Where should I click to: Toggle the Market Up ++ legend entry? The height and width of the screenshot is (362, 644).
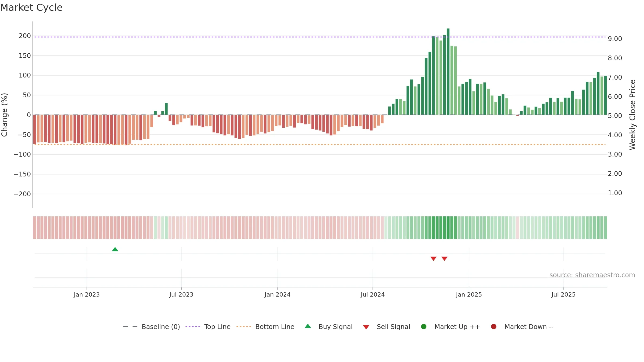coord(451,327)
